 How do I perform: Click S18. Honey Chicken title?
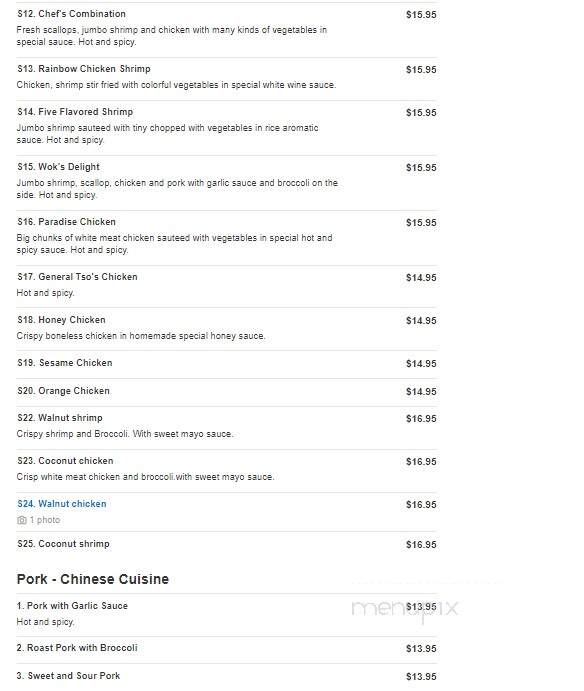click(61, 320)
